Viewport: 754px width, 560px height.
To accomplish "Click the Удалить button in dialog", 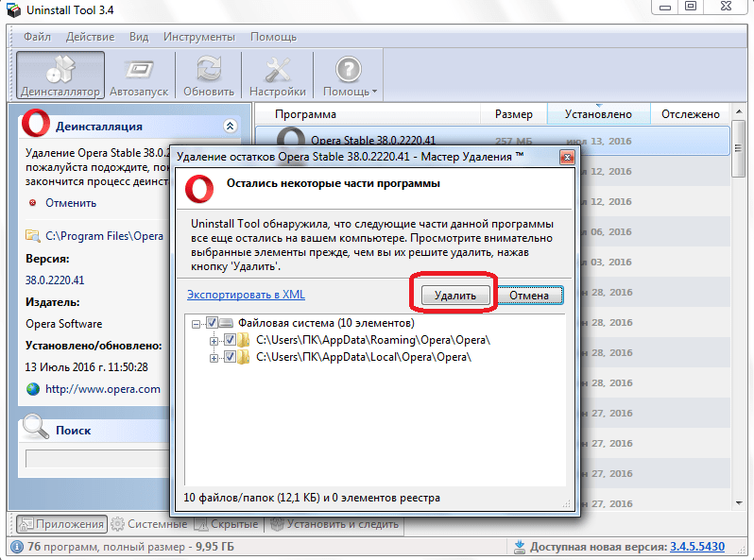I will (x=454, y=296).
